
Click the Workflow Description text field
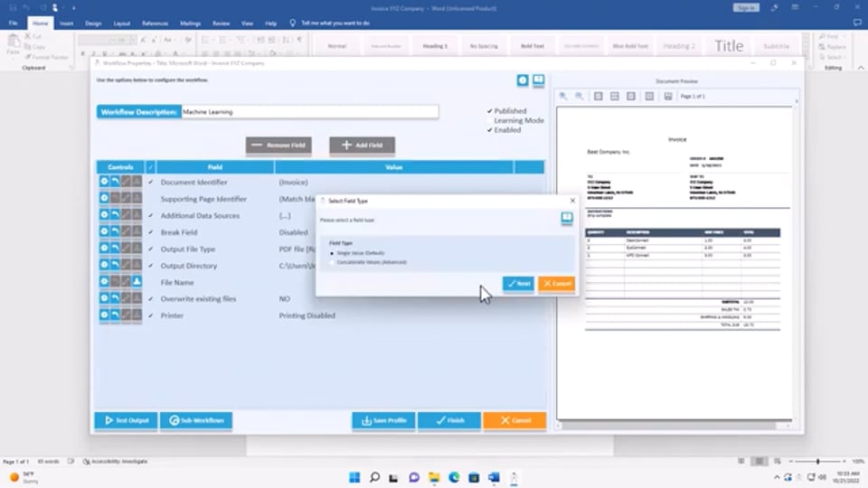(x=309, y=112)
